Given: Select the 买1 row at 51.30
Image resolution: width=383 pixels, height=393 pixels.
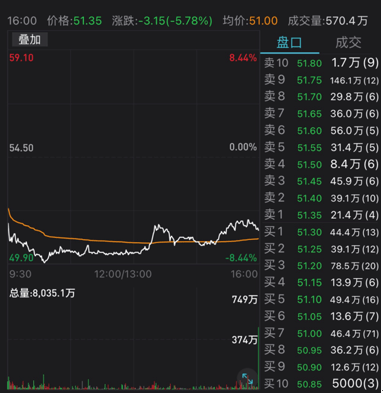Looking at the screenshot, I should point(321,232).
